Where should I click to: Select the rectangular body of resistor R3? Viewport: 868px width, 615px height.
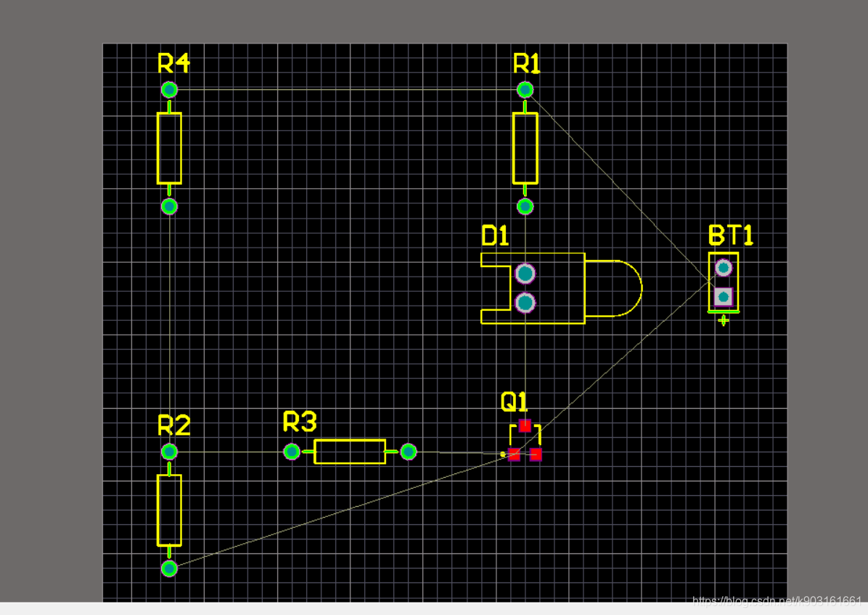click(x=349, y=452)
